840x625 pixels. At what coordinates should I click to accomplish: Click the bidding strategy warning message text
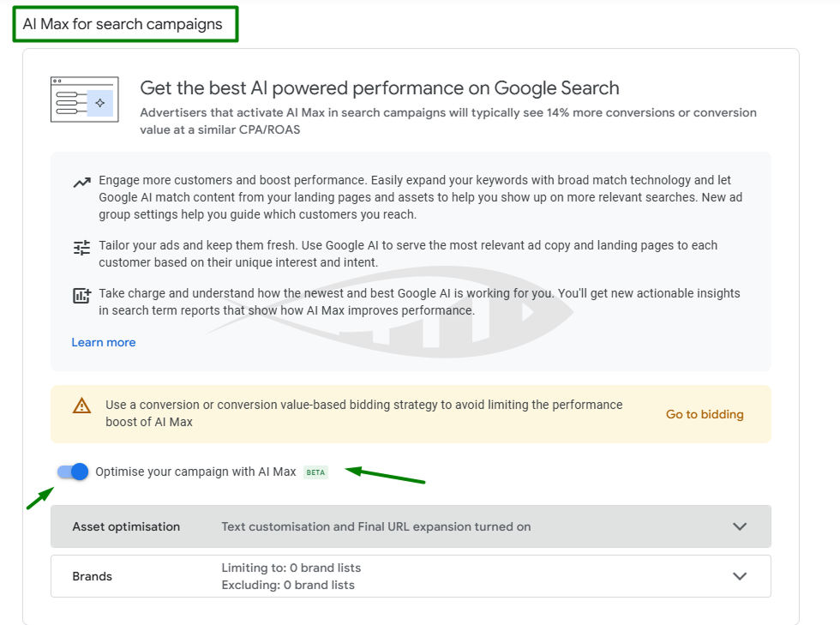[363, 413]
